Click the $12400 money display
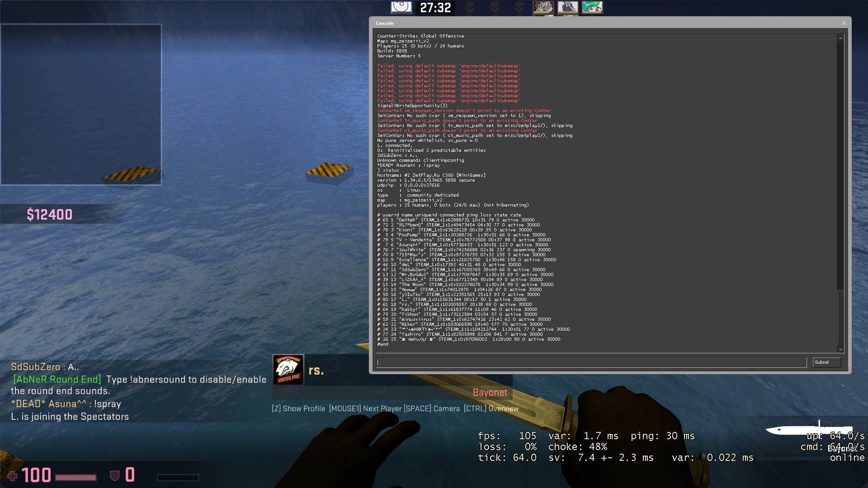868x488 pixels. pos(50,215)
